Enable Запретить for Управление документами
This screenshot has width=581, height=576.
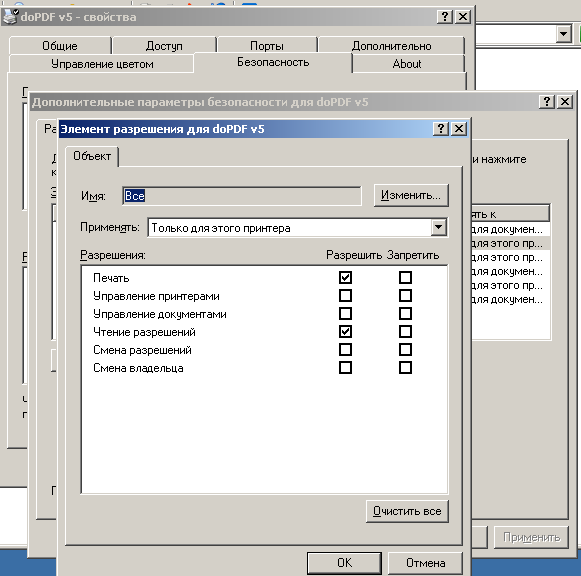point(405,314)
